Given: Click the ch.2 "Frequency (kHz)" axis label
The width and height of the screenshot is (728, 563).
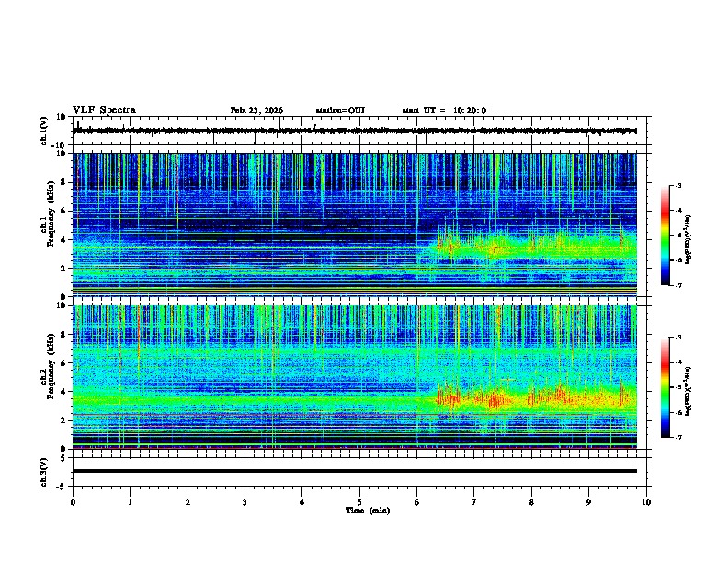Looking at the screenshot, I should 51,366.
